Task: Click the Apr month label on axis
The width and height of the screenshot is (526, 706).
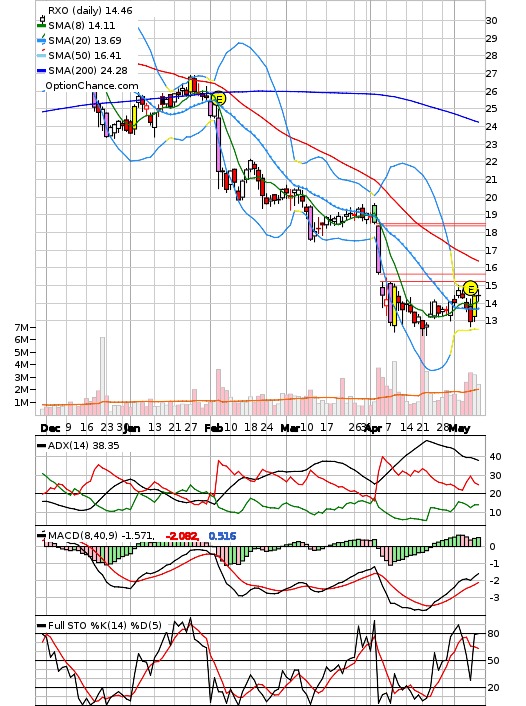Action: tap(373, 428)
